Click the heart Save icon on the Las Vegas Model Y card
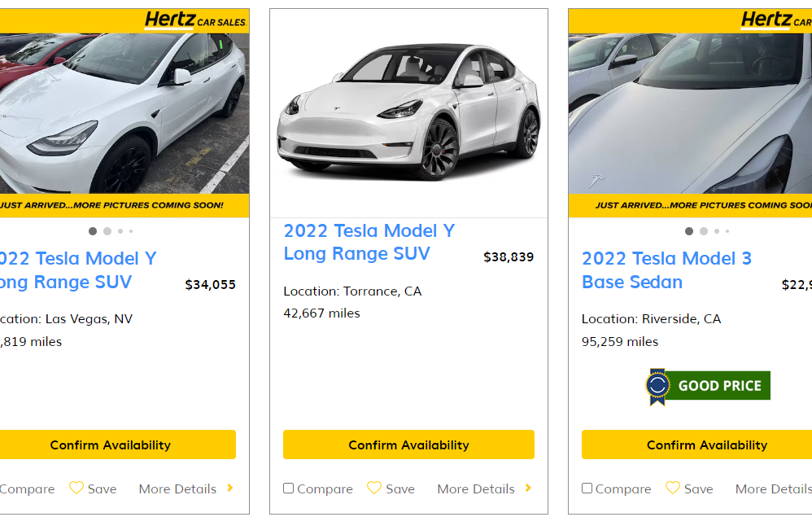Screen dimensions: 812x517 click(78, 489)
